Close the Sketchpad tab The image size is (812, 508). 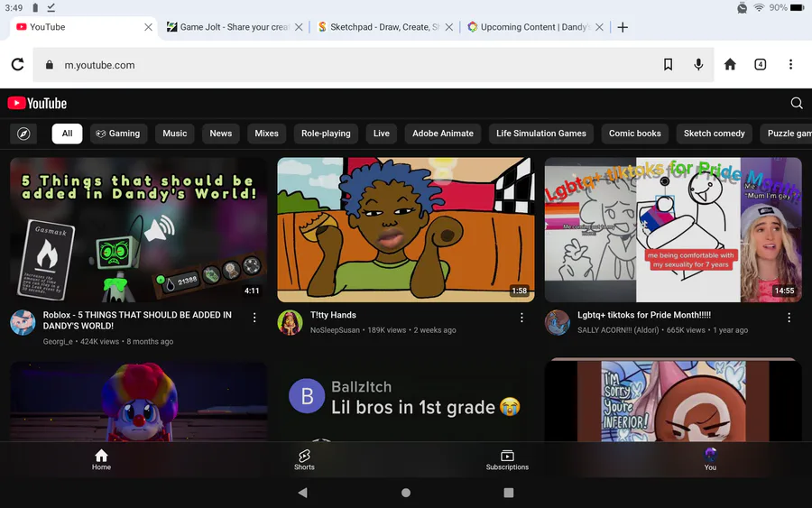pyautogui.click(x=449, y=27)
